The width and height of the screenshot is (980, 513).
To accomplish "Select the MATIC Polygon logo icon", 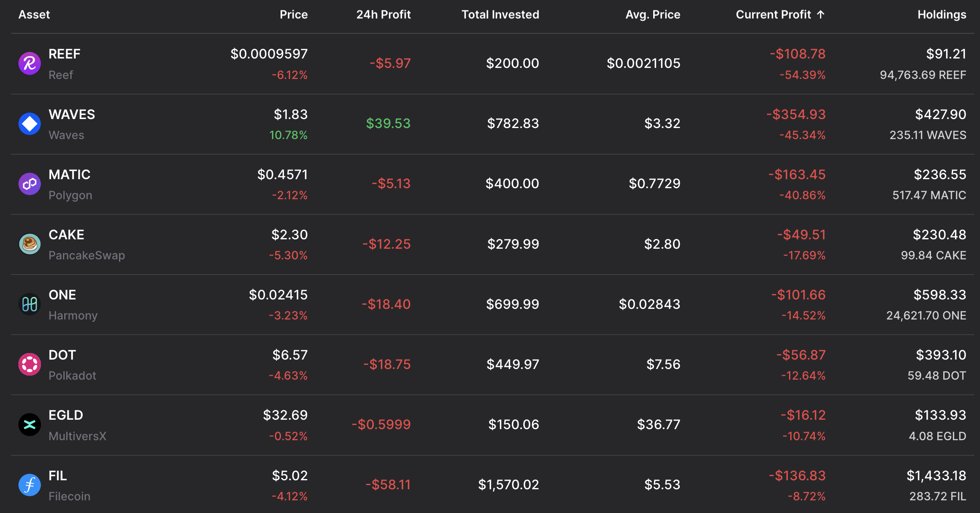I will (29, 184).
